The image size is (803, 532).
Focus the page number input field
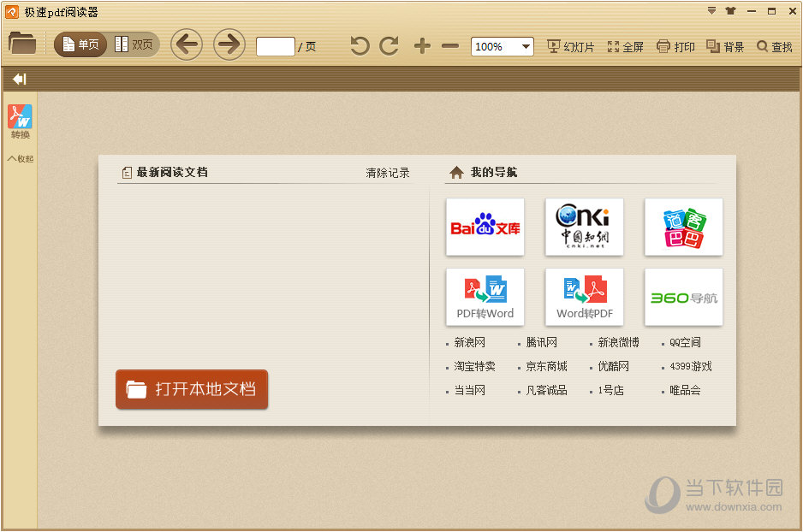tap(276, 46)
